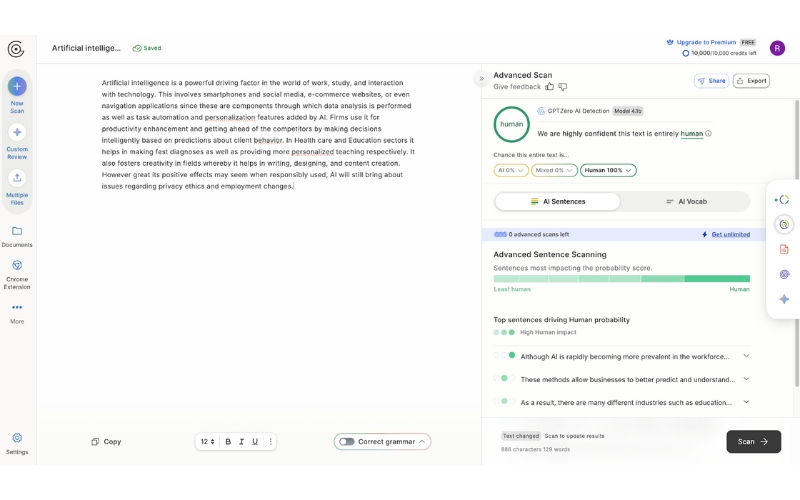Open the AI 0% dropdown

(x=511, y=170)
